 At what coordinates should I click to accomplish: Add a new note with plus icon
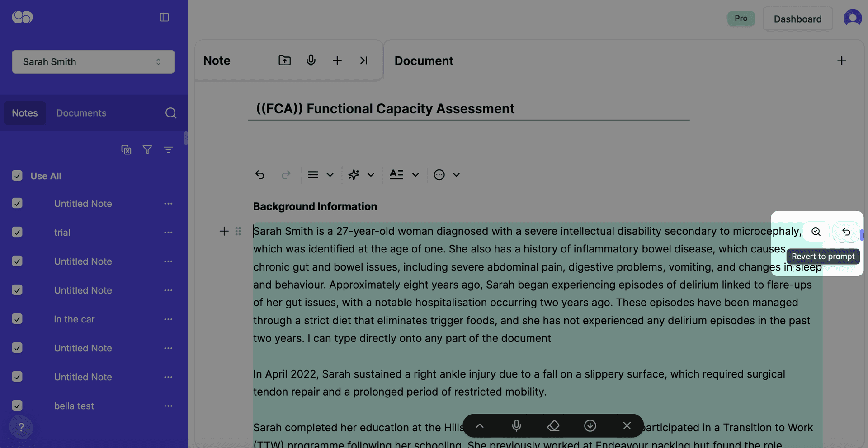tap(337, 60)
